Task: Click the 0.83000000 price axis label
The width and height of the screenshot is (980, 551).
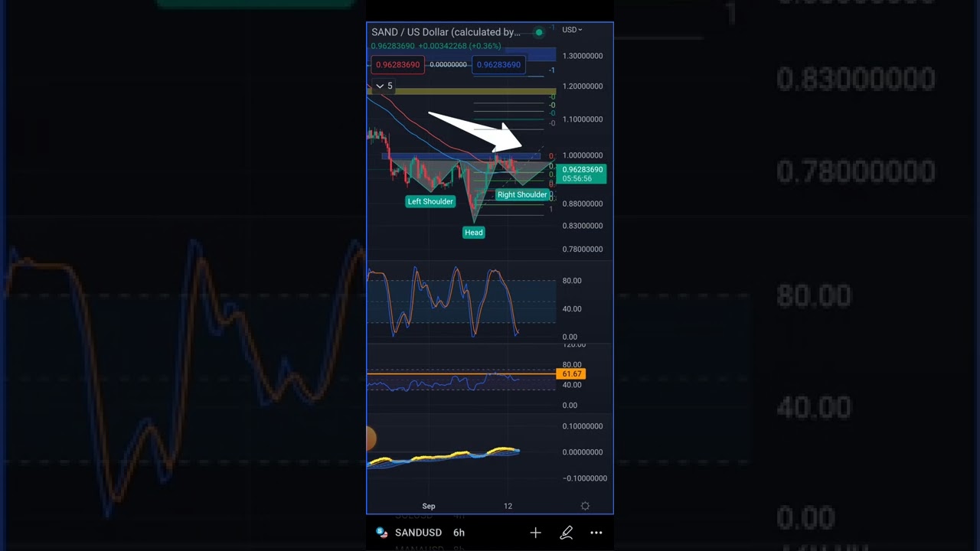Action: [583, 226]
